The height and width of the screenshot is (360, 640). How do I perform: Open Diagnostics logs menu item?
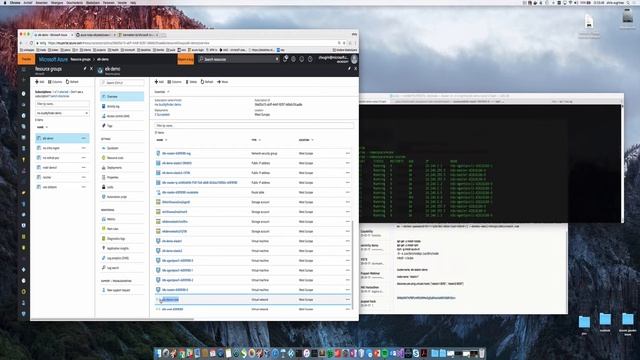122,238
